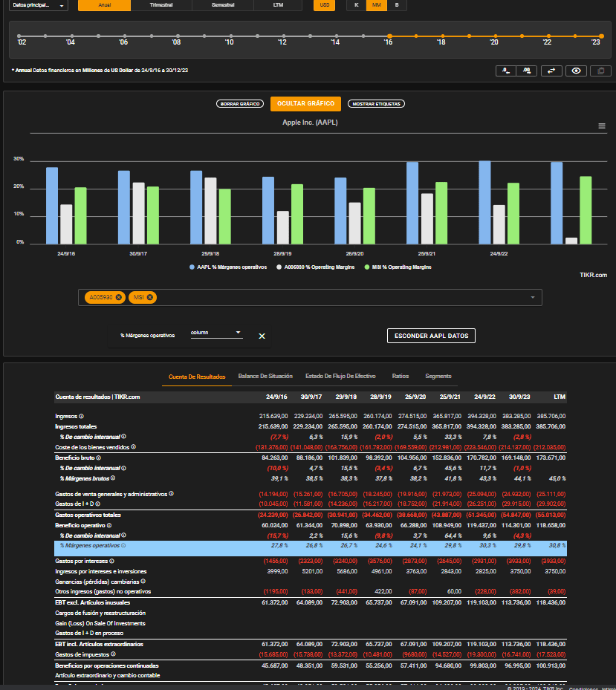
Task: Open the column chart type dropdown
Action: tap(216, 333)
